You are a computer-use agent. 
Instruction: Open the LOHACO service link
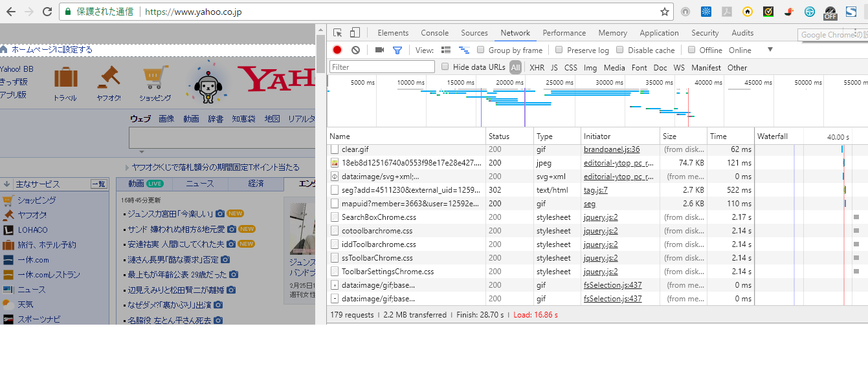point(32,230)
